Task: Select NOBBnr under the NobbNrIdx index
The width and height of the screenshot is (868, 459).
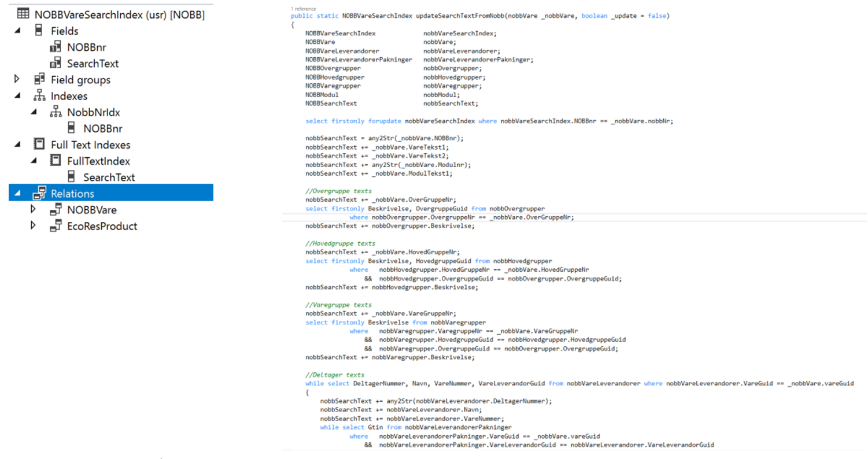Action: [102, 129]
